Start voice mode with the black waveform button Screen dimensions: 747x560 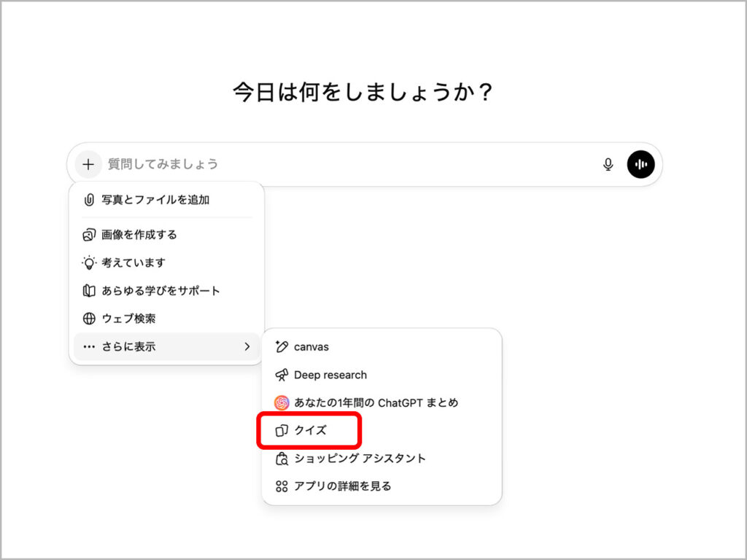[640, 164]
